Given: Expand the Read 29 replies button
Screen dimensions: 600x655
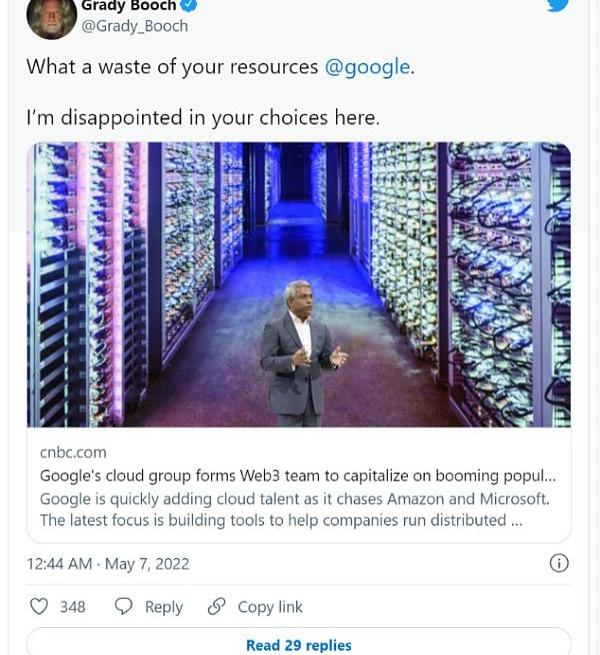Looking at the screenshot, I should [x=299, y=645].
